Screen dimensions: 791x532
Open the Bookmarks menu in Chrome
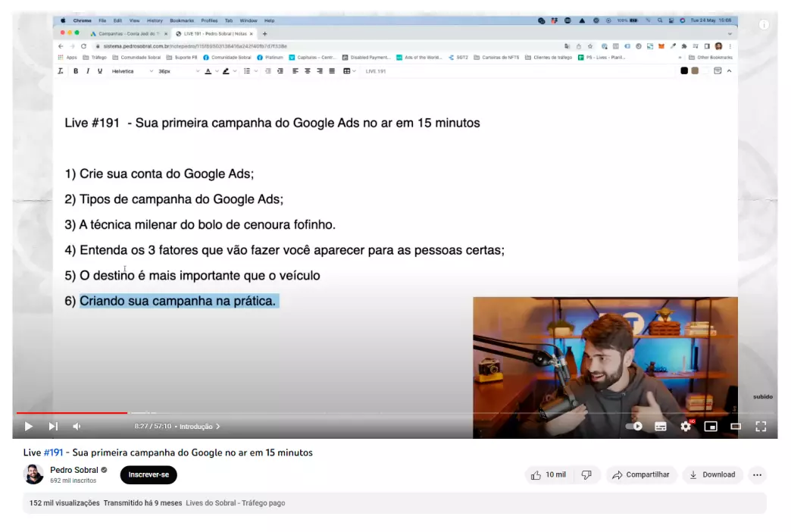click(x=182, y=20)
